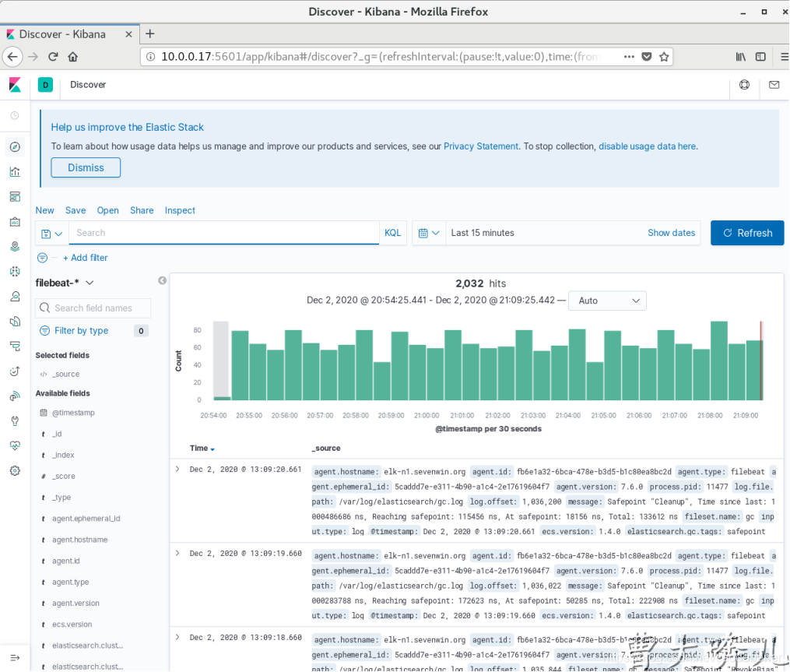Screen dimensions: 790x672
Task: Open Machine Learning icon in sidebar
Action: [x=15, y=271]
